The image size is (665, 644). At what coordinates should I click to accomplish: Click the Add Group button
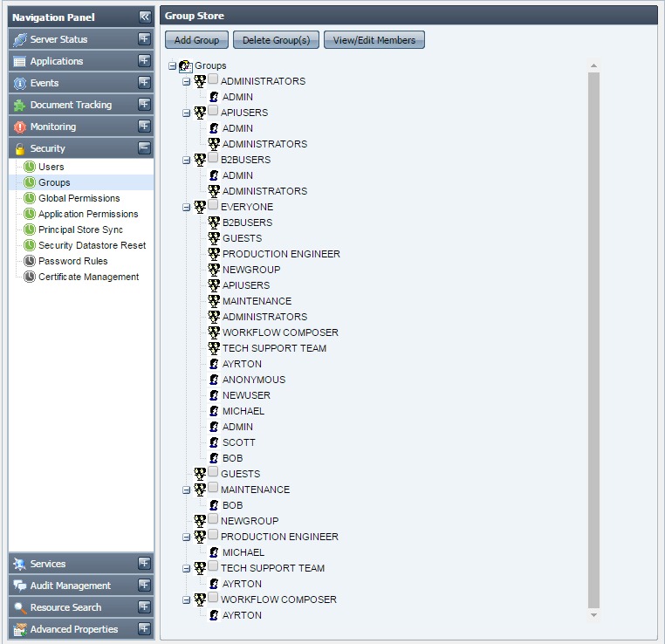coord(196,40)
